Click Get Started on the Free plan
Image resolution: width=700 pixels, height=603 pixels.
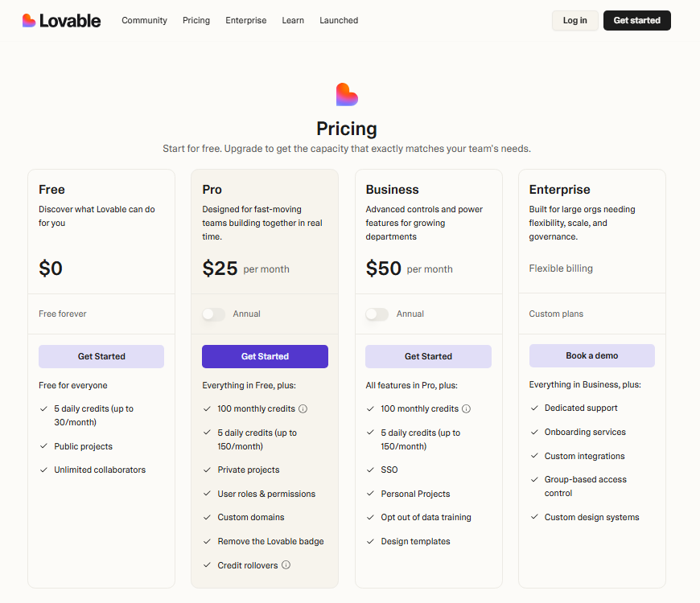click(101, 356)
